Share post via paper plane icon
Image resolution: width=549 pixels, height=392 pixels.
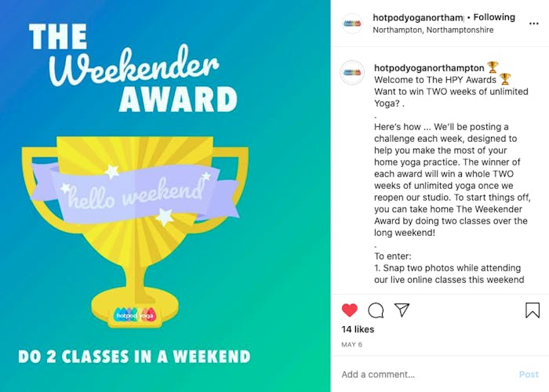pyautogui.click(x=402, y=310)
